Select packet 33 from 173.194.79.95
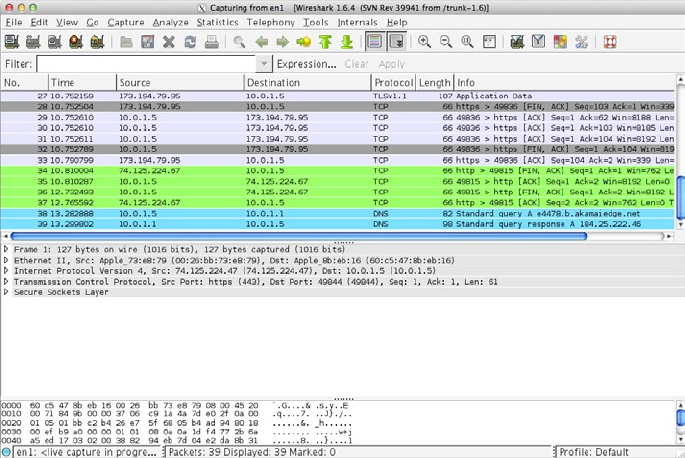Viewport: 685px width, 458px height. pyautogui.click(x=337, y=160)
